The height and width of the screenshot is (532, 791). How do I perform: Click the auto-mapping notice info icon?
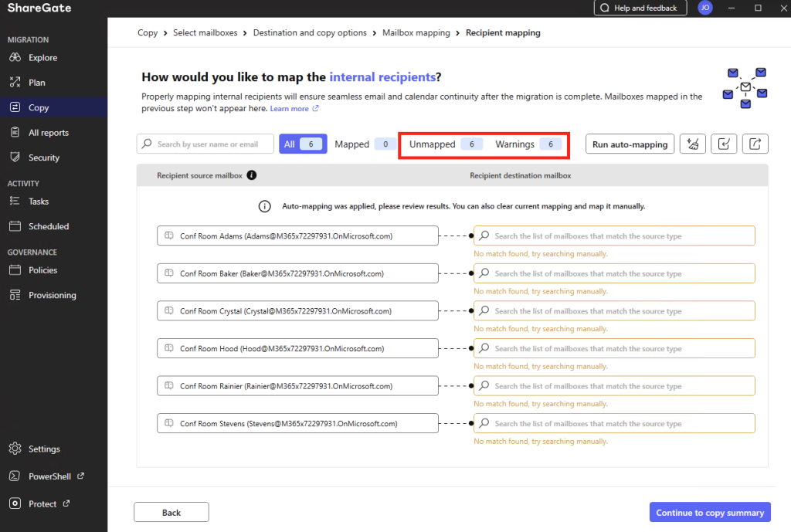pyautogui.click(x=265, y=206)
